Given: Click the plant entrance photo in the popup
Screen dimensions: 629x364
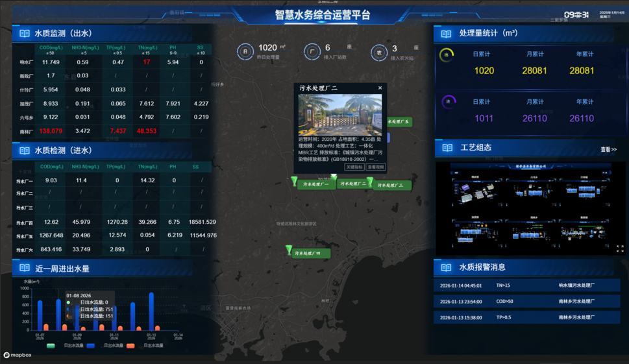Looking at the screenshot, I should (340, 115).
